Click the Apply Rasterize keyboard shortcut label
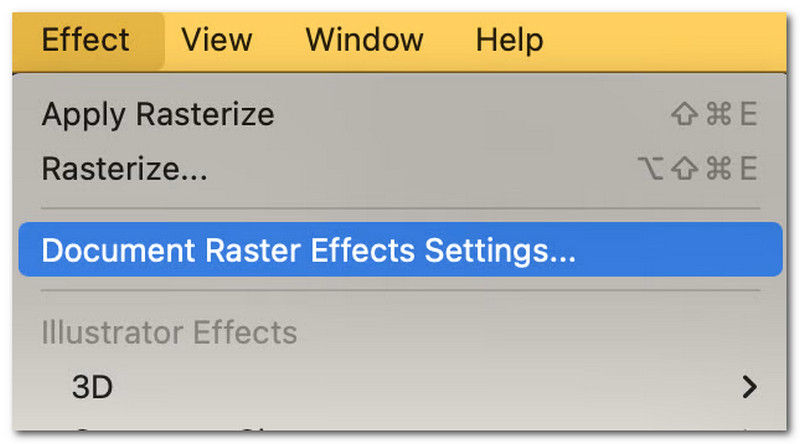This screenshot has height=444, width=800. pos(713,114)
